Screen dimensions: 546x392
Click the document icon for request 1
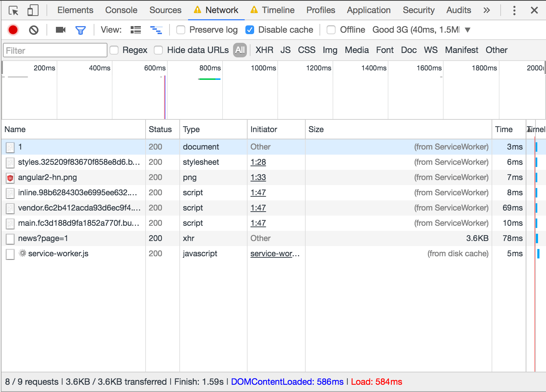click(x=10, y=147)
